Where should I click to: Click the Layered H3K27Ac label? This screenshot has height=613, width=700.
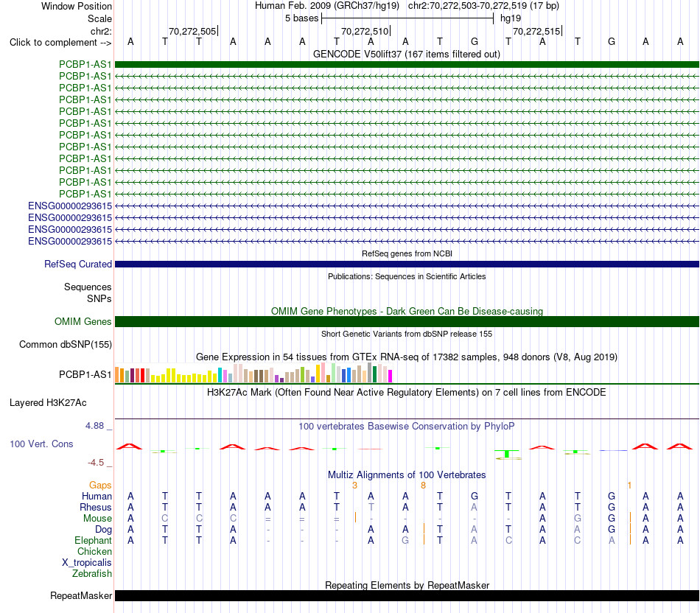click(x=48, y=403)
